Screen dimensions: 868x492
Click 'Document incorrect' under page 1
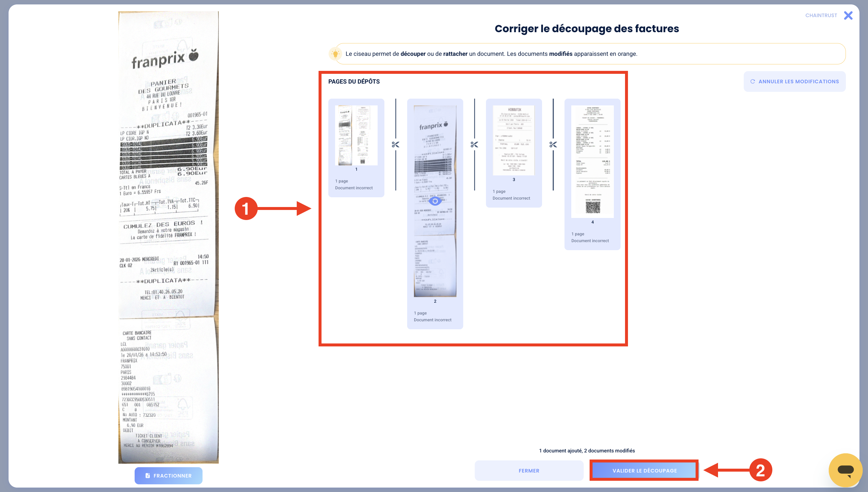tap(354, 188)
